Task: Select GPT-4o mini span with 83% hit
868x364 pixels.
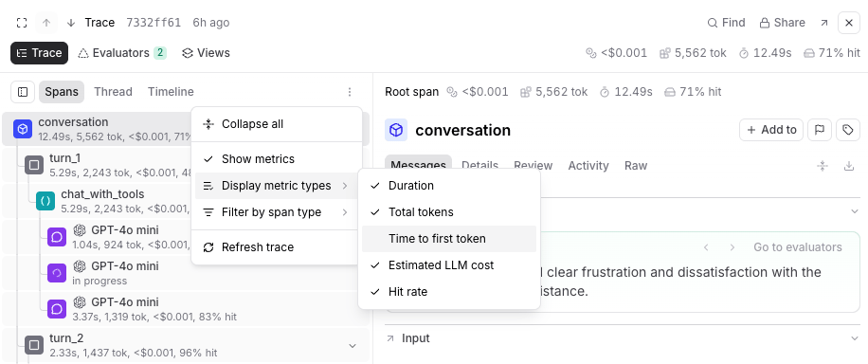Action: click(x=186, y=309)
